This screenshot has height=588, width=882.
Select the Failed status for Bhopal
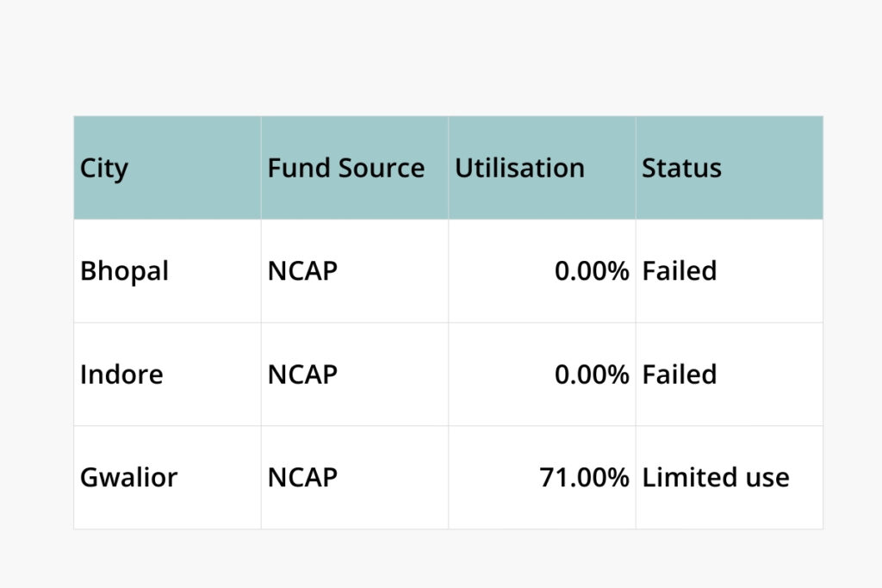pos(680,271)
